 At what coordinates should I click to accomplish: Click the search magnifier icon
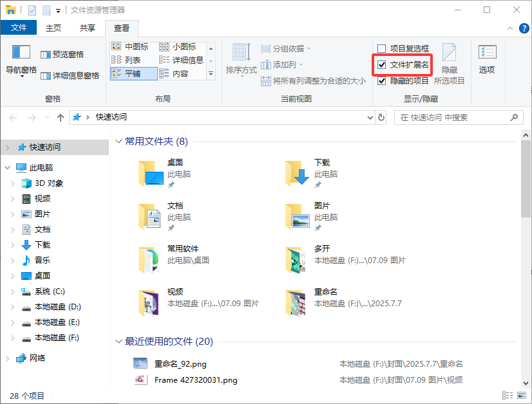[x=514, y=117]
